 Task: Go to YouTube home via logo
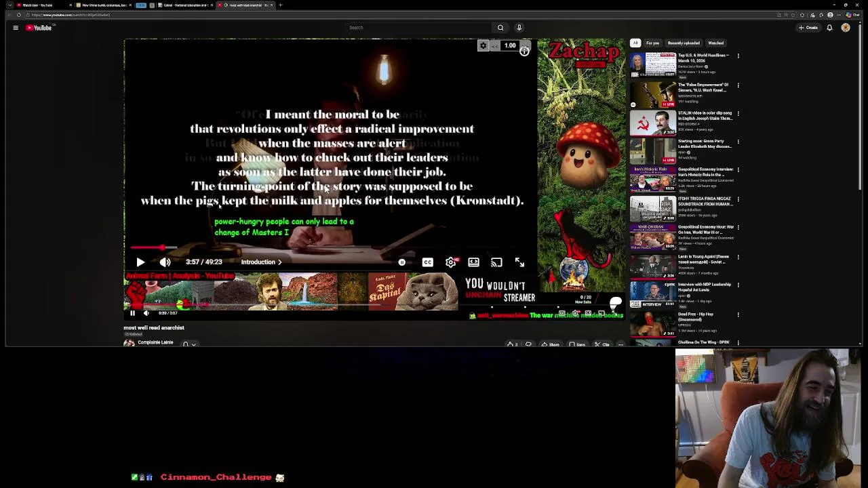(39, 28)
